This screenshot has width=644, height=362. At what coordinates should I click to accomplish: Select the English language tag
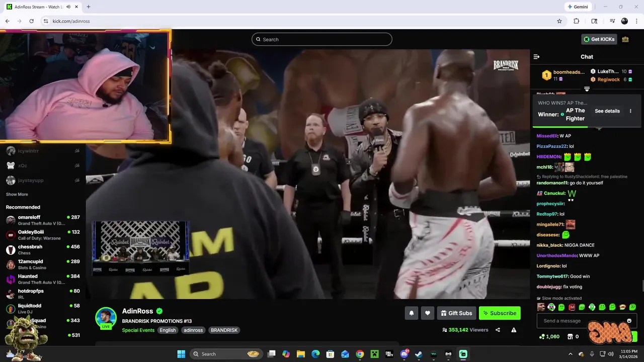pos(168,330)
